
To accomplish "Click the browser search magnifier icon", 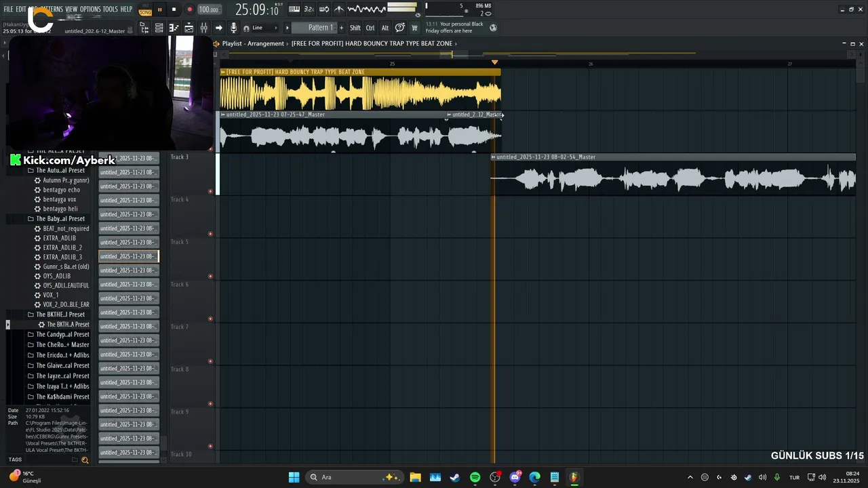I will pos(85,460).
